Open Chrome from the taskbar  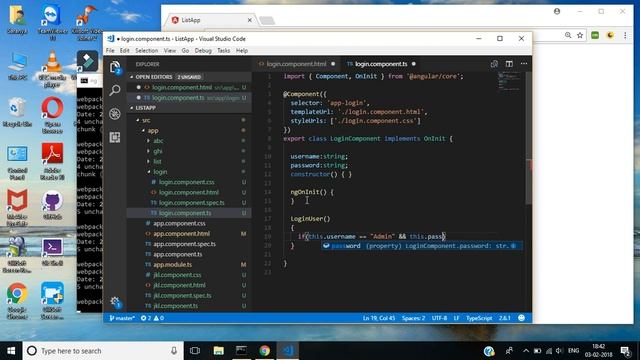coord(264,351)
